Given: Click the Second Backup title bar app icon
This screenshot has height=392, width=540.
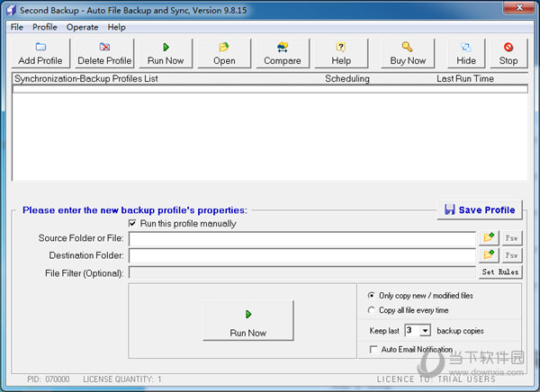Looking at the screenshot, I should pyautogui.click(x=12, y=10).
